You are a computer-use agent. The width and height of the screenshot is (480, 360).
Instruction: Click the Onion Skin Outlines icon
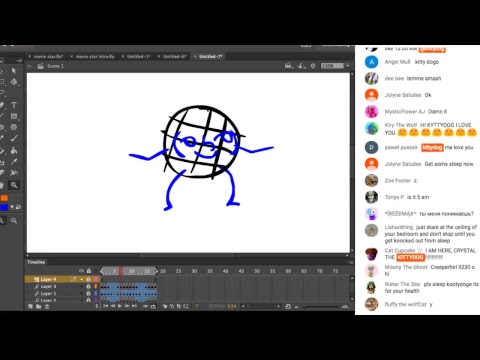(172, 306)
